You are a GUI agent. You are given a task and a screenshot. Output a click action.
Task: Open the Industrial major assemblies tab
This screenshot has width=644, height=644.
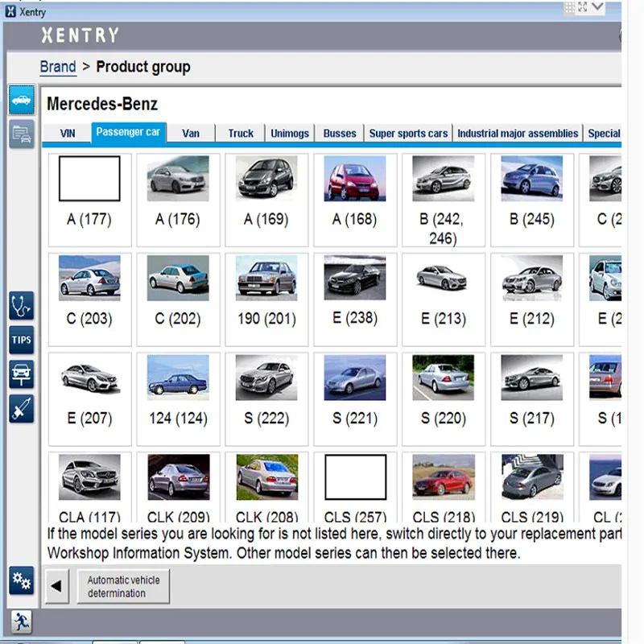click(x=518, y=134)
